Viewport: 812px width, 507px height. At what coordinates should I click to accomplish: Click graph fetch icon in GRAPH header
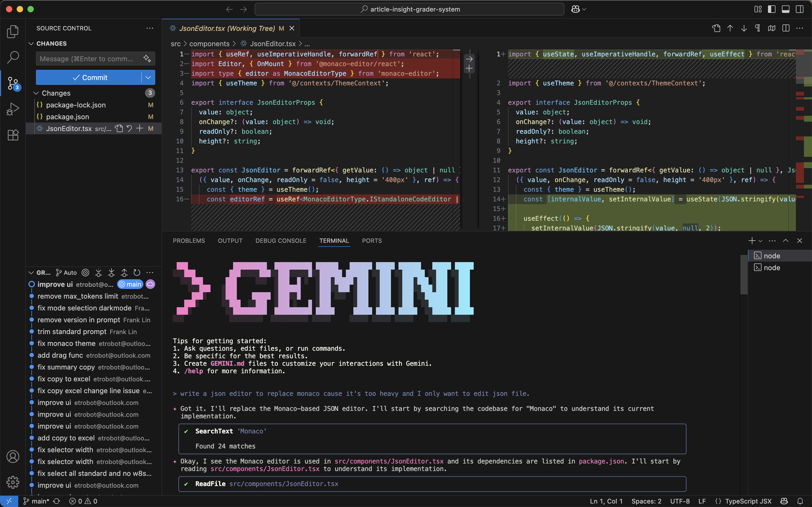(99, 273)
